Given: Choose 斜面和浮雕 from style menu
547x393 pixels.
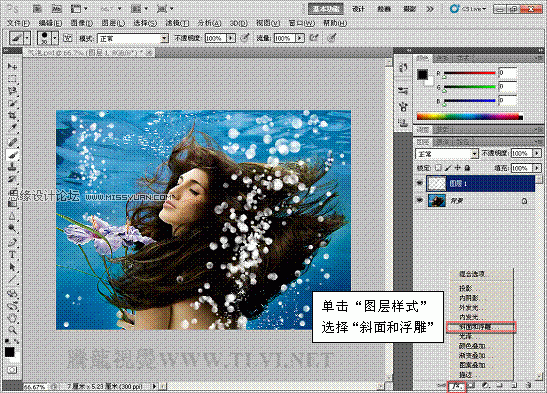Looking at the screenshot, I should tap(480, 327).
